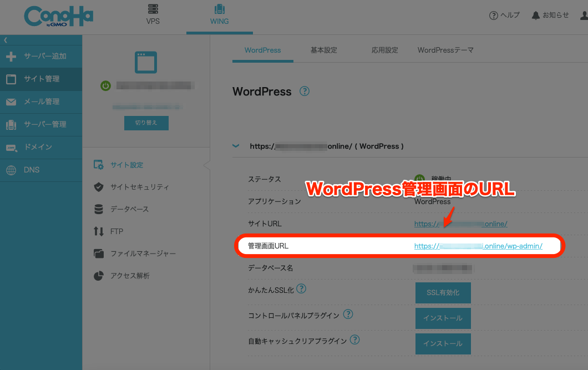Click the 管理画面URL wp-admin link
This screenshot has width=588, height=370.
(x=478, y=246)
